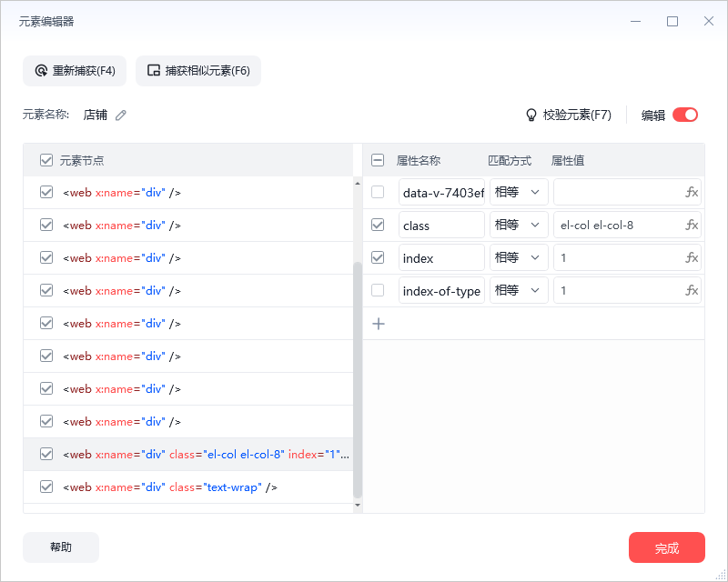
Task: Click the red 完成 button
Action: point(666,548)
